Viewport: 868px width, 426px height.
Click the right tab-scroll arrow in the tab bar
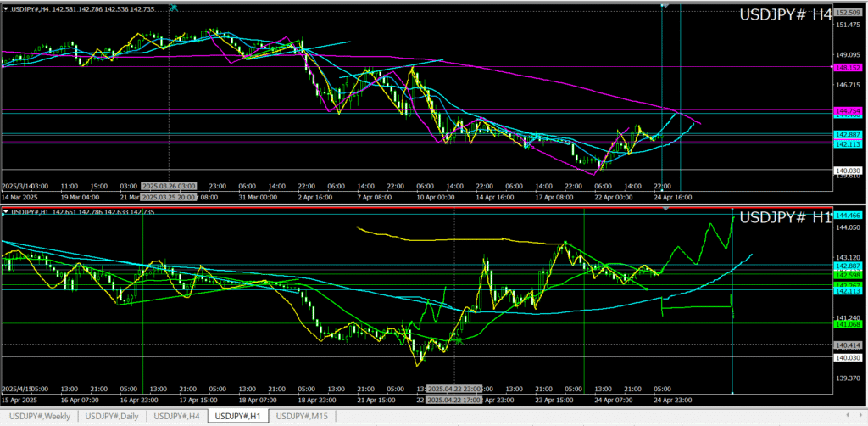click(860, 416)
